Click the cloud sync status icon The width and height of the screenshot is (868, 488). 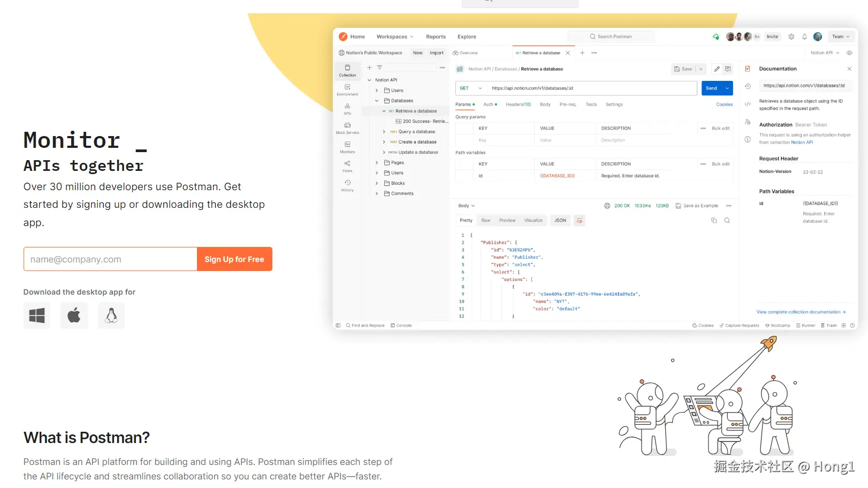[716, 36]
